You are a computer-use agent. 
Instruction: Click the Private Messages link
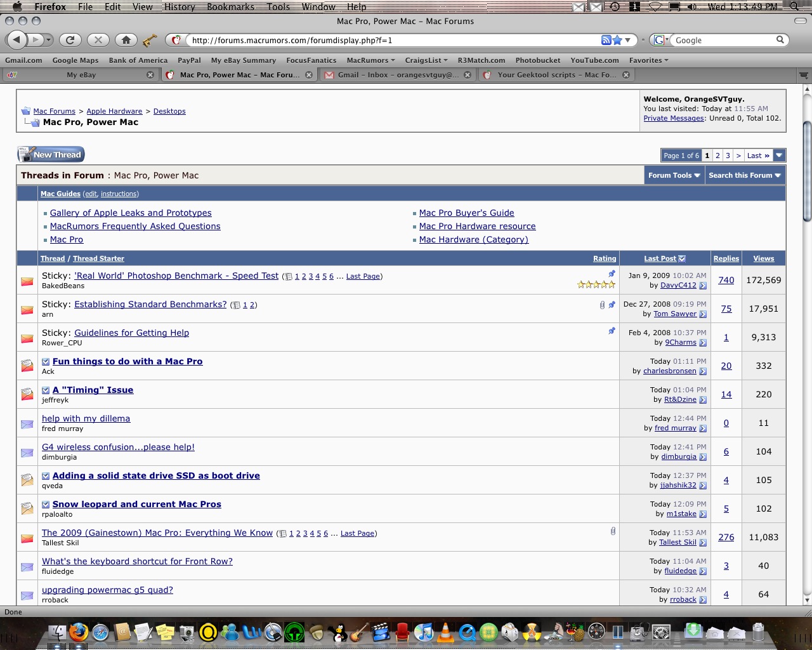[x=674, y=118]
